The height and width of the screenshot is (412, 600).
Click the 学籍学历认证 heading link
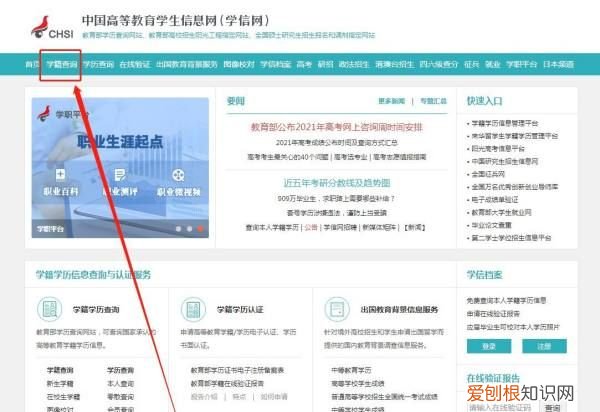(x=240, y=309)
